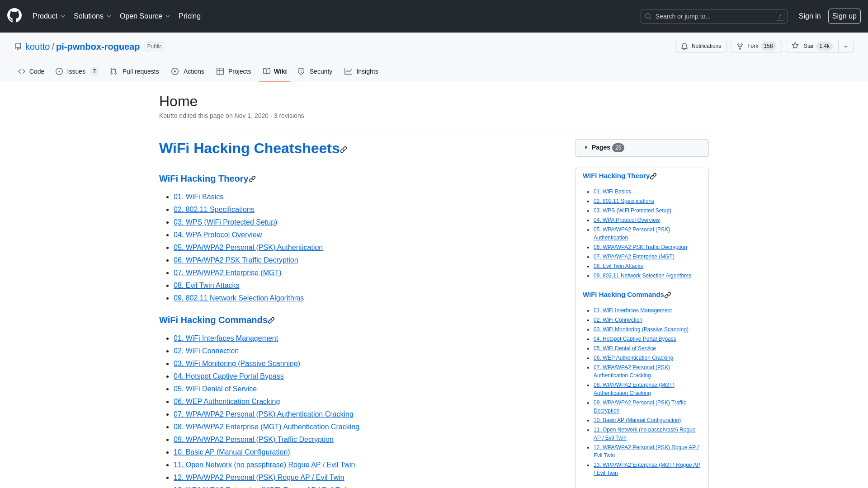Select the Issues 7 tab
The height and width of the screenshot is (488, 868).
[76, 71]
